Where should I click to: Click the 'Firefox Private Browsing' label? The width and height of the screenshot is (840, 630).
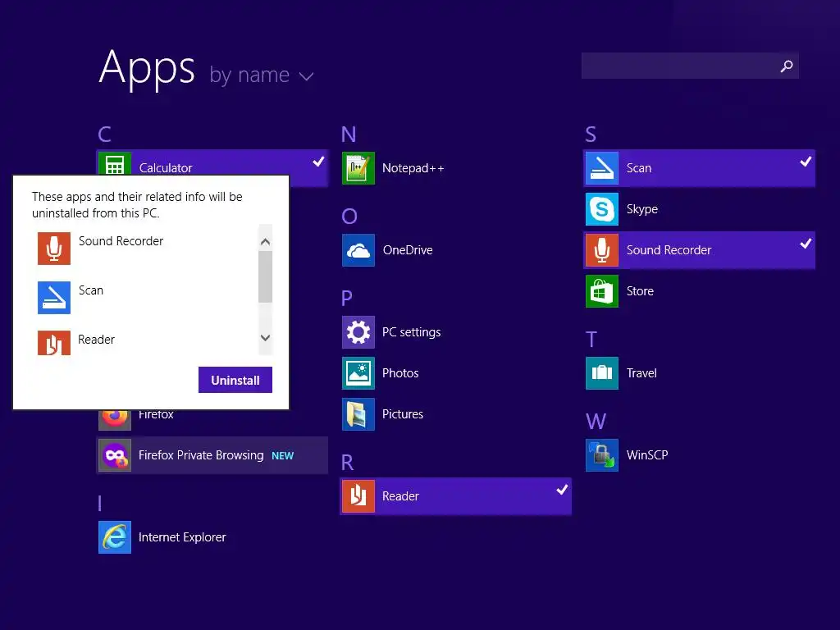tap(201, 455)
